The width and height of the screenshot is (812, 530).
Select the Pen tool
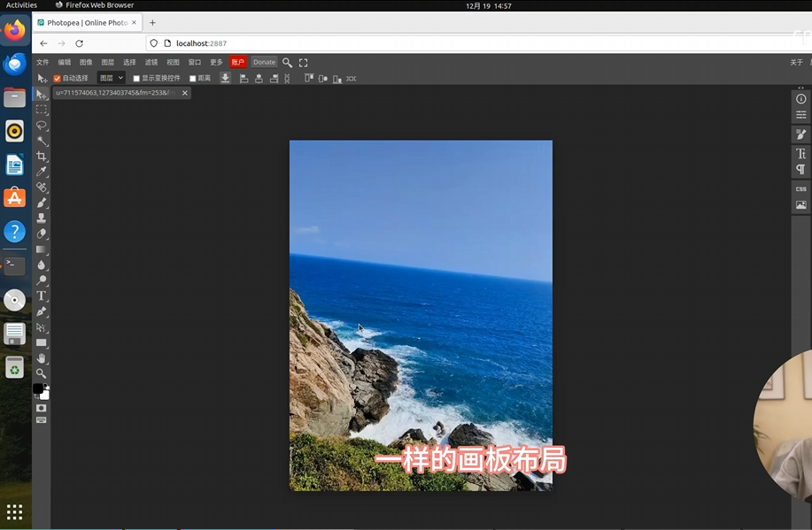(x=42, y=311)
